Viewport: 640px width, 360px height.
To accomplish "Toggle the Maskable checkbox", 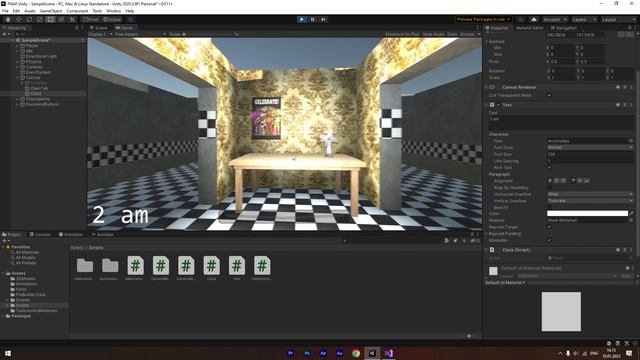I will [x=549, y=240].
